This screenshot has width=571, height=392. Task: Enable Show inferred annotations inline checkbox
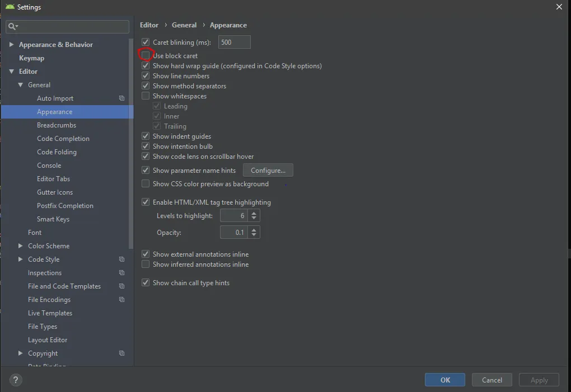(146, 265)
